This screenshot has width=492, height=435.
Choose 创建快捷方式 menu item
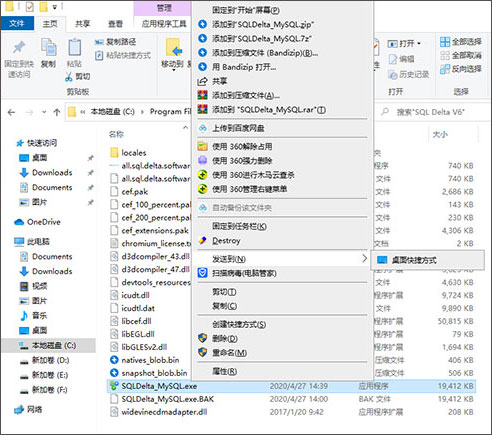(x=283, y=325)
